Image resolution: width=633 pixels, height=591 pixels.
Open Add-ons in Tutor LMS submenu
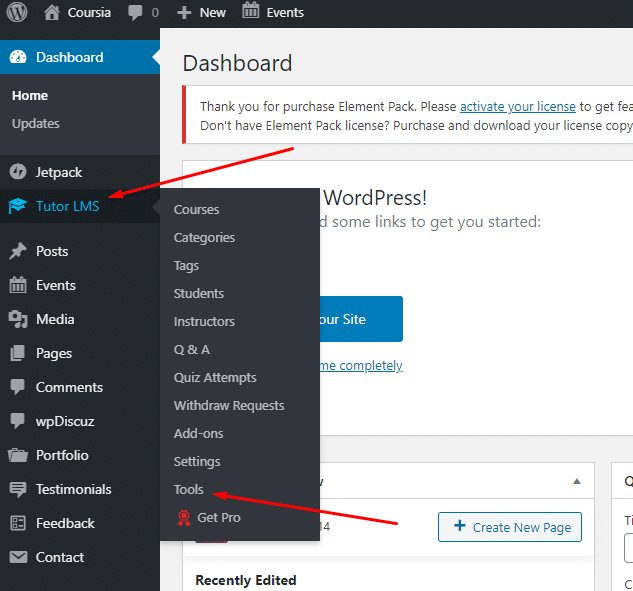click(x=198, y=434)
